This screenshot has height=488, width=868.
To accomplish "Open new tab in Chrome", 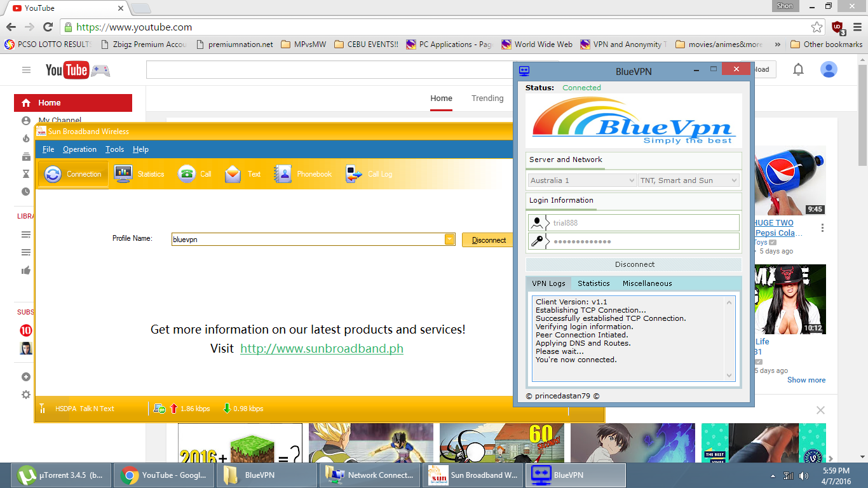I will click(140, 8).
